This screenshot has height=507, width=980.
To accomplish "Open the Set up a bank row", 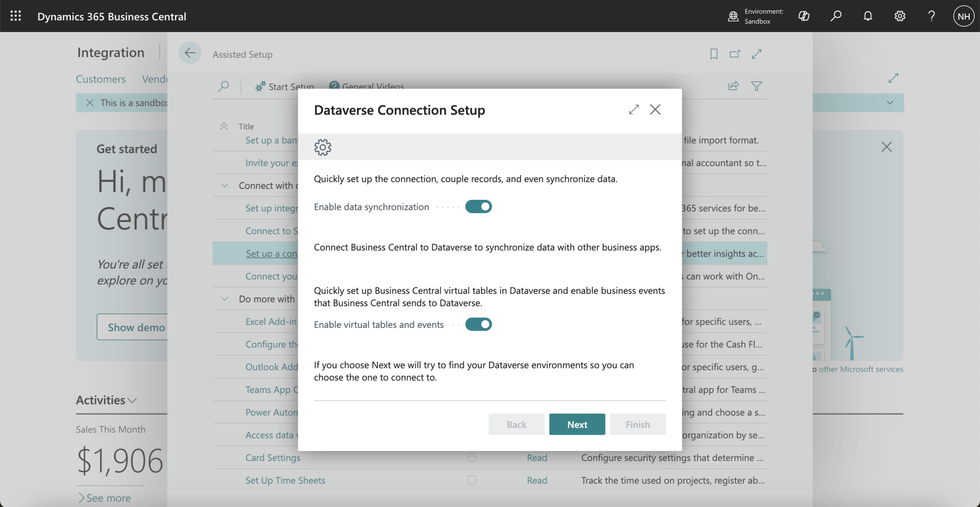I will pyautogui.click(x=271, y=140).
